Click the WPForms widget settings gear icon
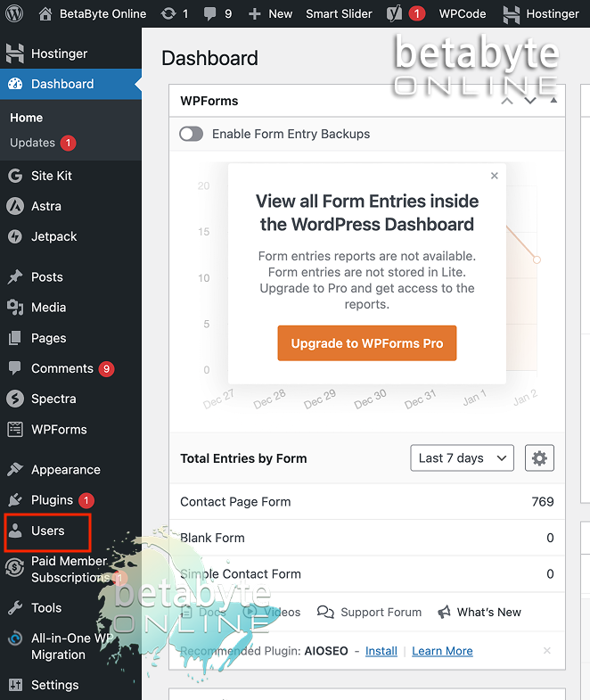The width and height of the screenshot is (590, 700). point(539,458)
